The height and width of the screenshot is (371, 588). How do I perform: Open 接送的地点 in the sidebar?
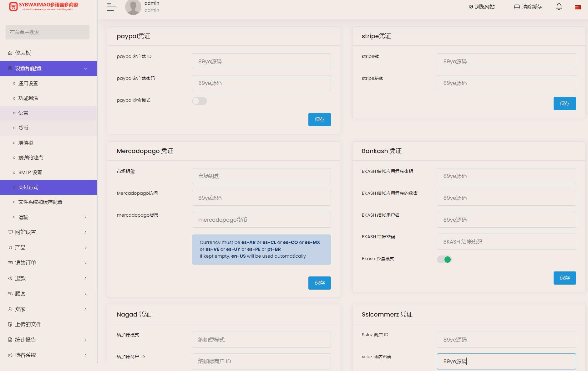[48, 157]
